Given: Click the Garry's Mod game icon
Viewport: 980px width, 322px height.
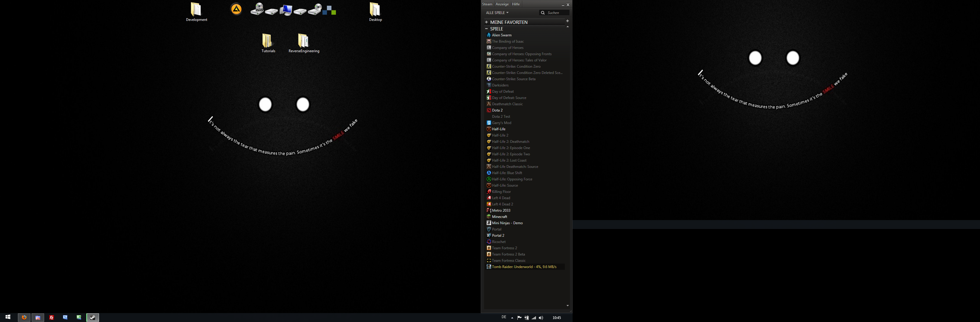Looking at the screenshot, I should [x=489, y=123].
